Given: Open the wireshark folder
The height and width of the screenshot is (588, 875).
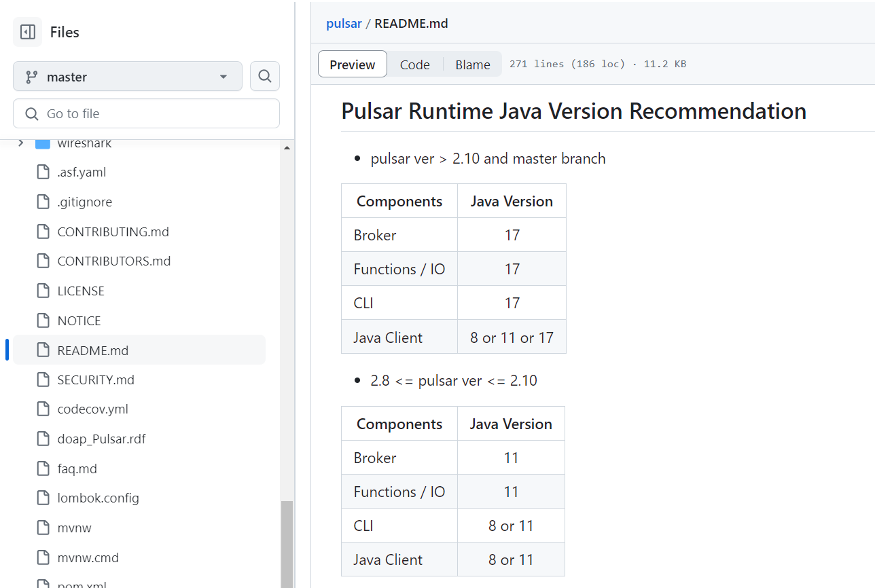Looking at the screenshot, I should [84, 143].
